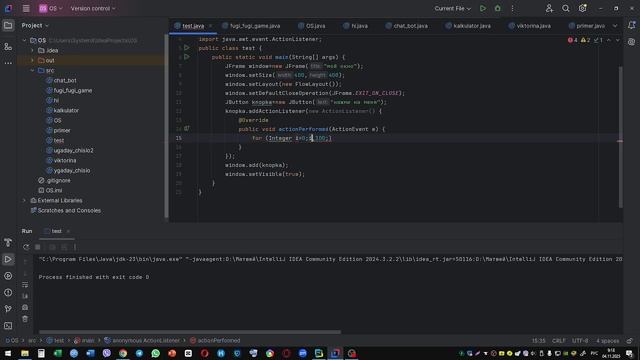The height and width of the screenshot is (360, 640).
Task: Toggle scroll to end in Run console
Action: pyautogui.click(x=25, y=296)
